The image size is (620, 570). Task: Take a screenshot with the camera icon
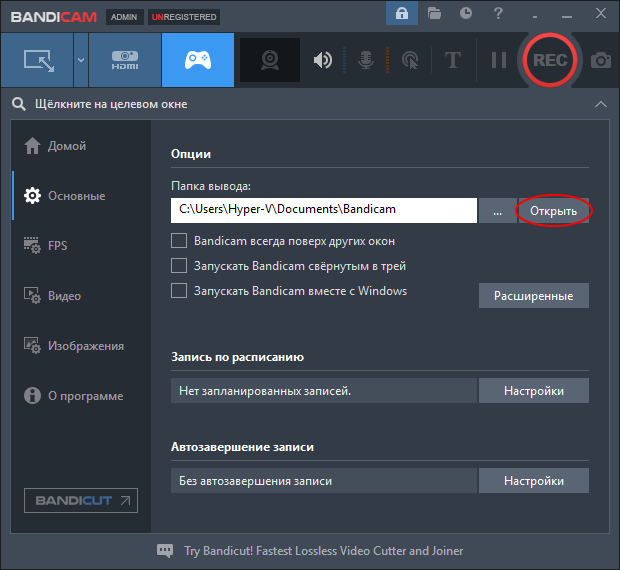click(x=600, y=60)
